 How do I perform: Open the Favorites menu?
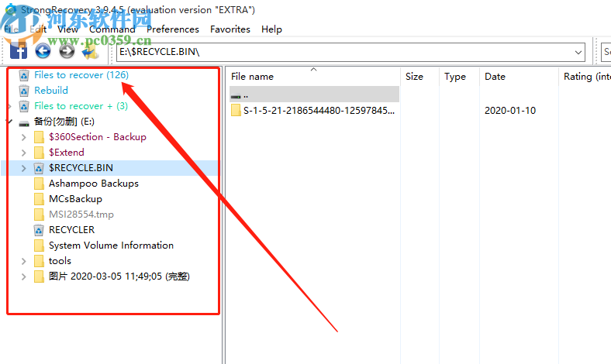[230, 29]
